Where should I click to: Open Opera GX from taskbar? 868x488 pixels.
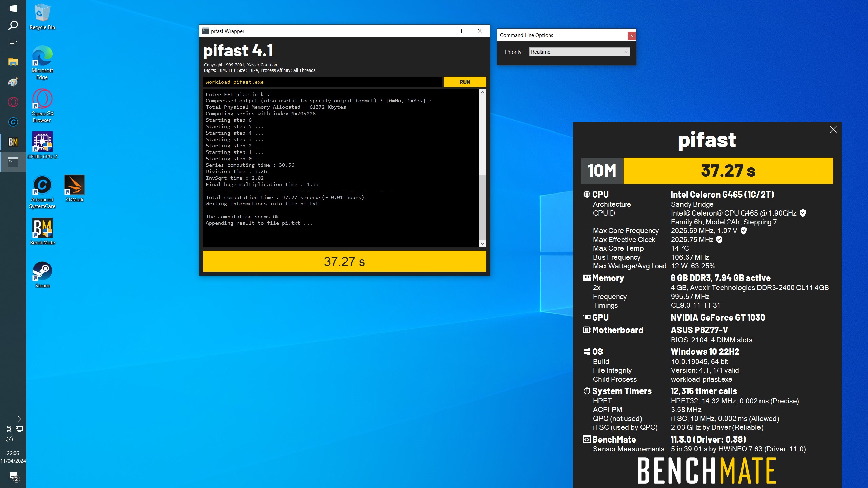pos(13,102)
